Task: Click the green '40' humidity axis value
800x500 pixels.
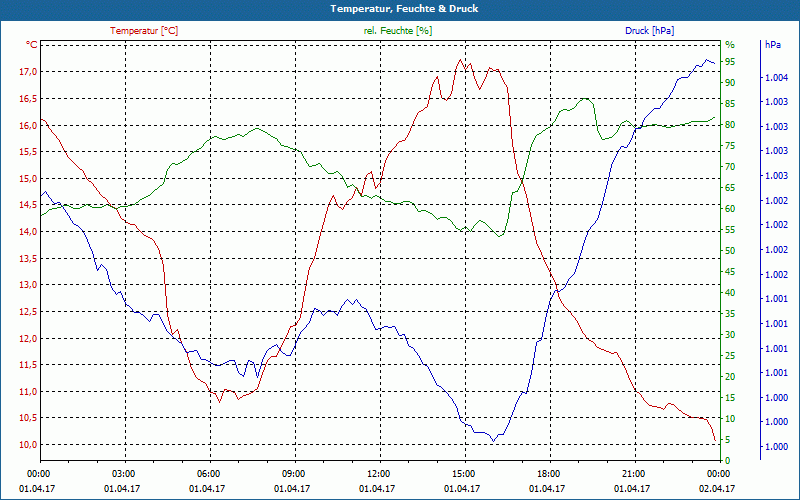Action: (x=730, y=293)
